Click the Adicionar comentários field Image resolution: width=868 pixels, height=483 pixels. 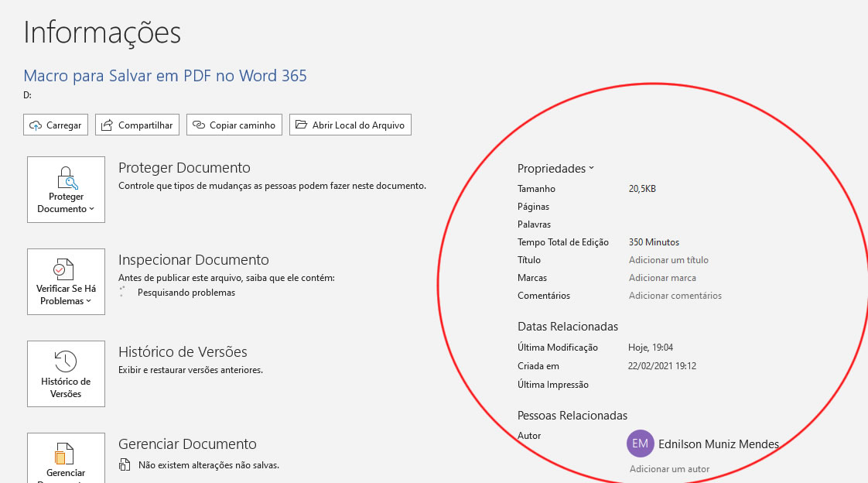click(675, 295)
